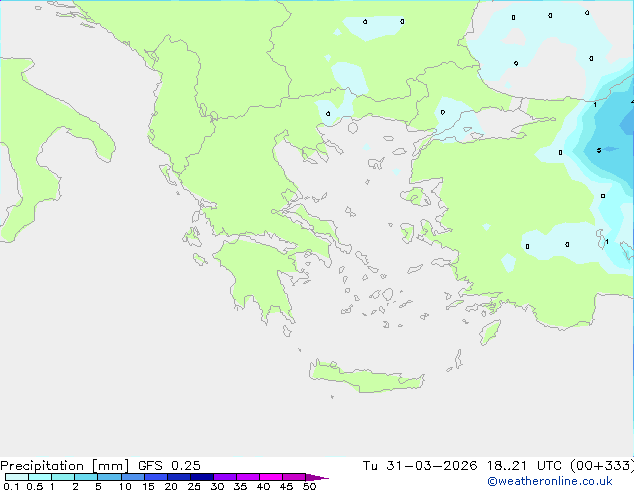This screenshot has height=490, width=634.
Task: Choose the 25-30 mm dark navy swatch
Action: (x=202, y=477)
